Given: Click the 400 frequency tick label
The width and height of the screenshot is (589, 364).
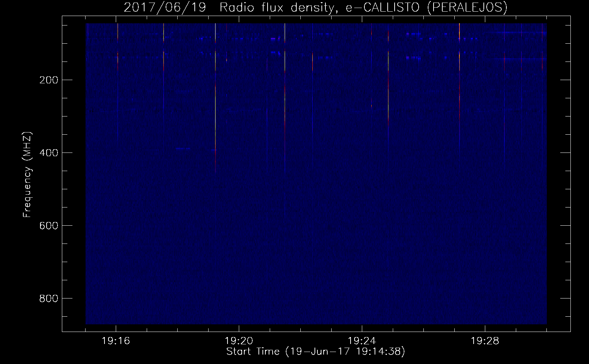Looking at the screenshot, I should coord(48,153).
